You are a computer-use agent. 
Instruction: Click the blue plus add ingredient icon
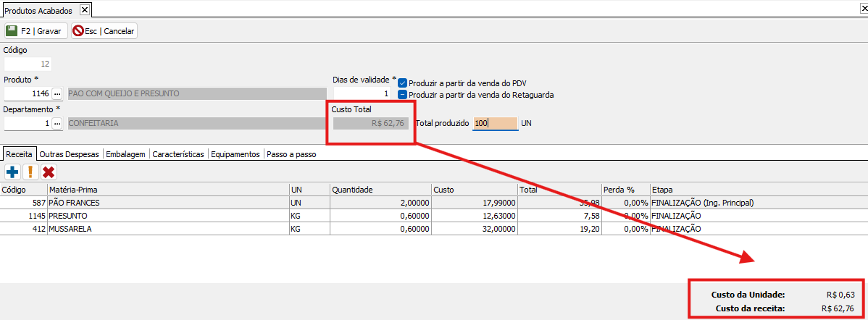[12, 172]
